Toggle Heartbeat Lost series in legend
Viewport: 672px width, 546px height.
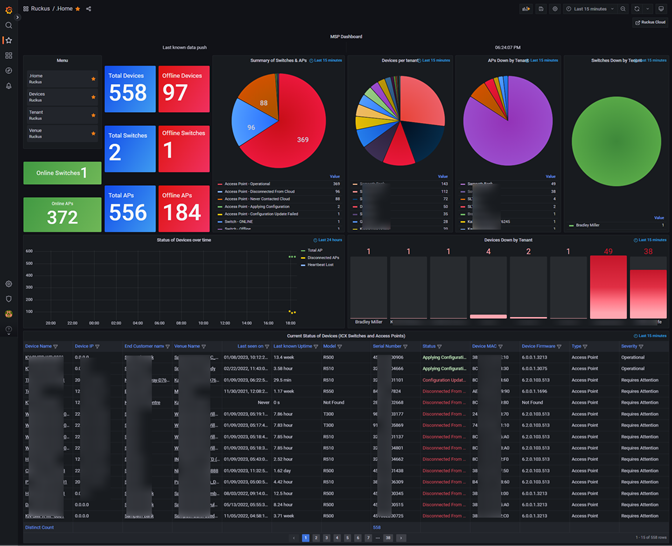pyautogui.click(x=320, y=265)
